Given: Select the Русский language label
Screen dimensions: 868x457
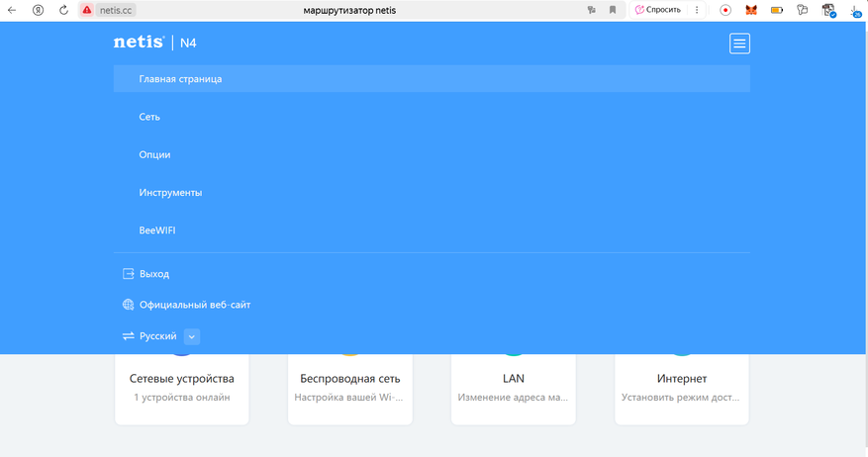Looking at the screenshot, I should point(157,336).
